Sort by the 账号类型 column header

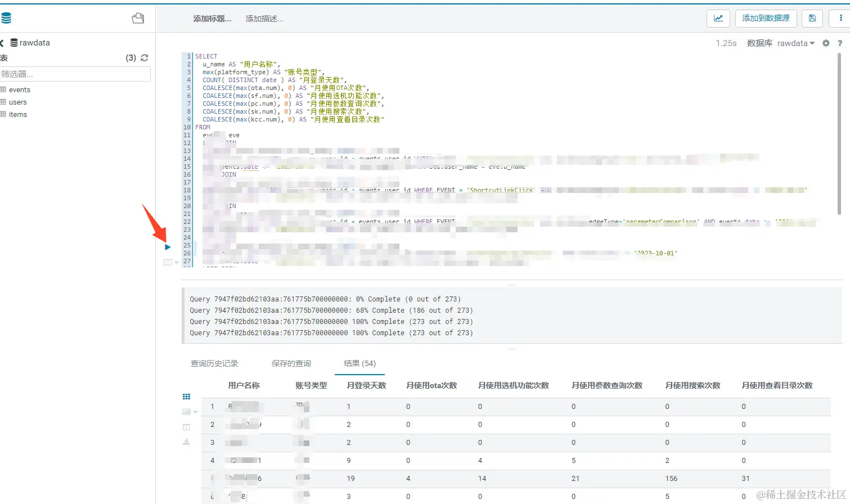(311, 386)
